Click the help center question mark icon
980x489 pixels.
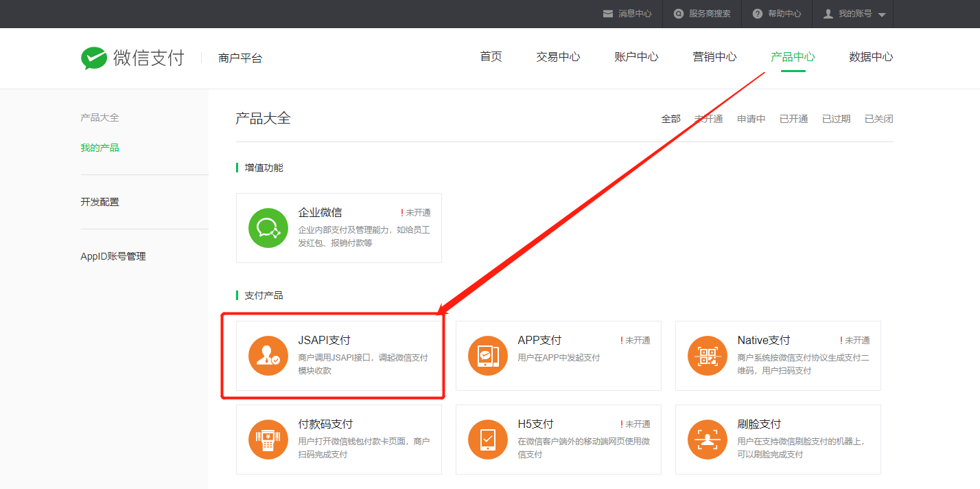[758, 14]
